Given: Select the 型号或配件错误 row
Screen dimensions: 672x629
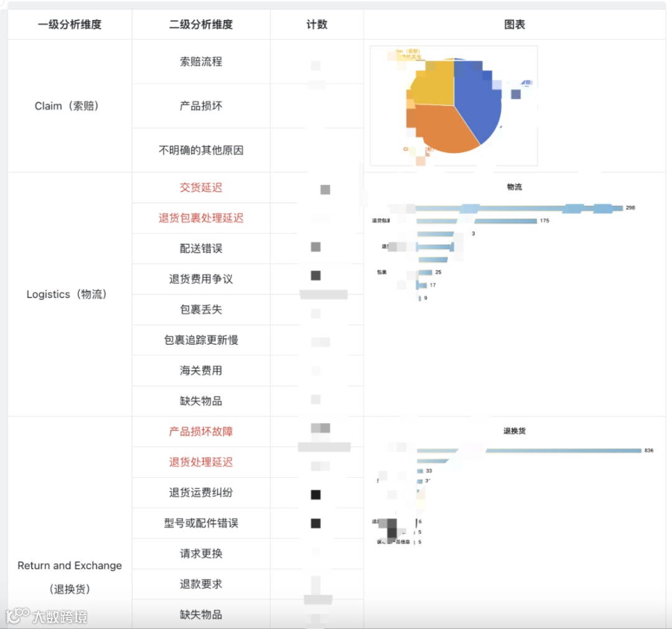Looking at the screenshot, I should coord(201,523).
